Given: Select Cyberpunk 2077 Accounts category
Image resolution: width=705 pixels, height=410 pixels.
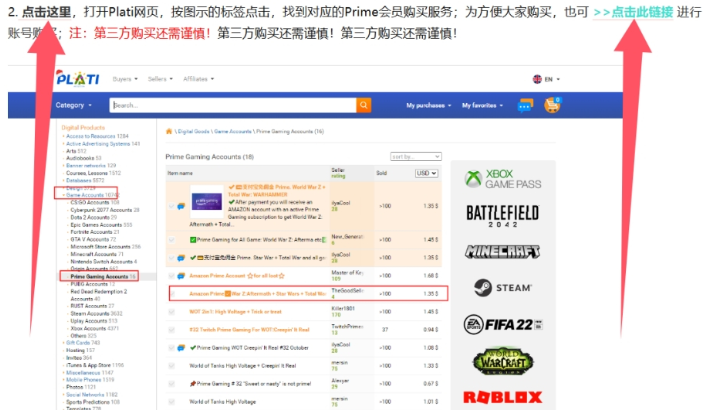Looking at the screenshot, I should (101, 210).
